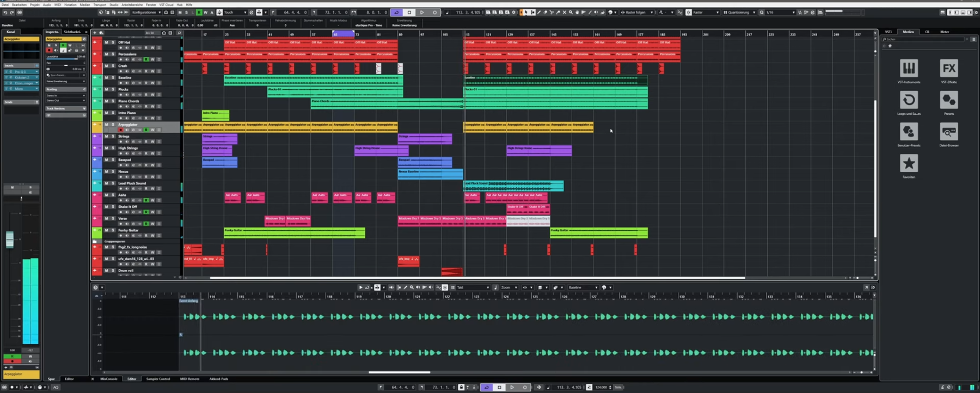980x393 pixels.
Task: Open the Projekt menu
Action: coord(35,4)
